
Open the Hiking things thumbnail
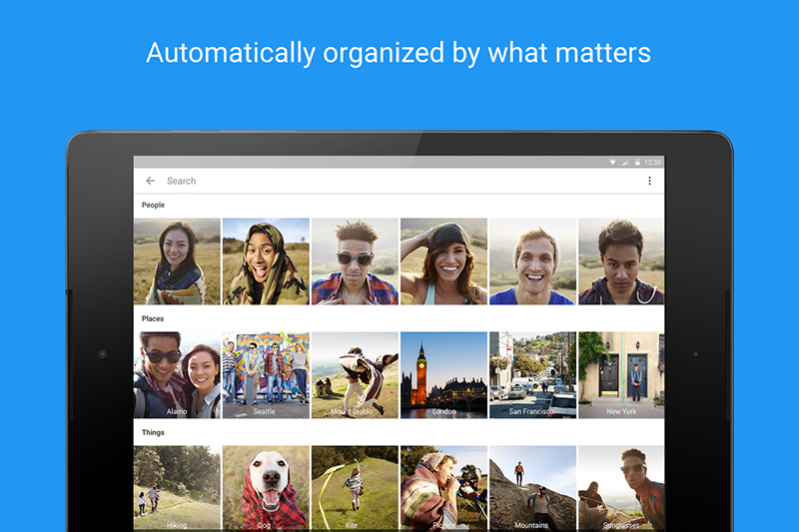tap(177, 487)
